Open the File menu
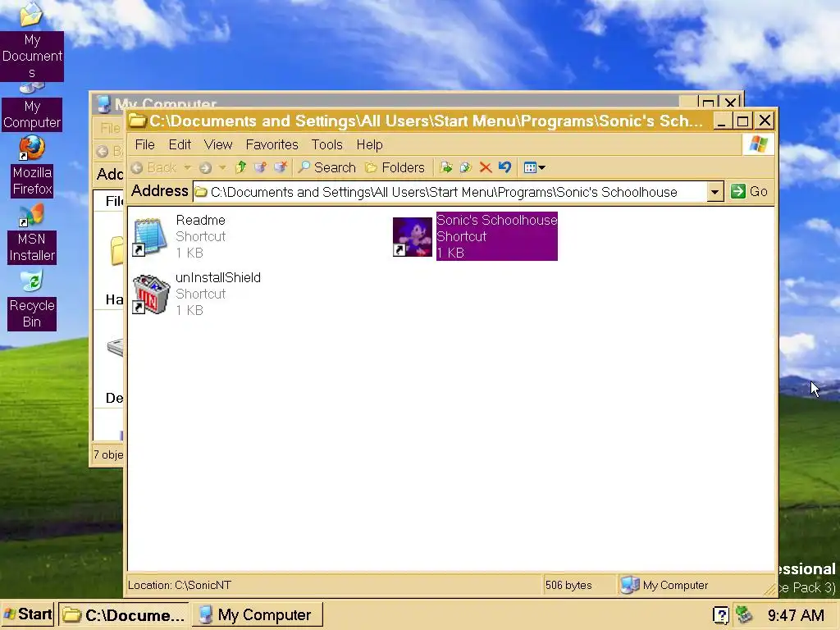The image size is (840, 630). [x=144, y=144]
